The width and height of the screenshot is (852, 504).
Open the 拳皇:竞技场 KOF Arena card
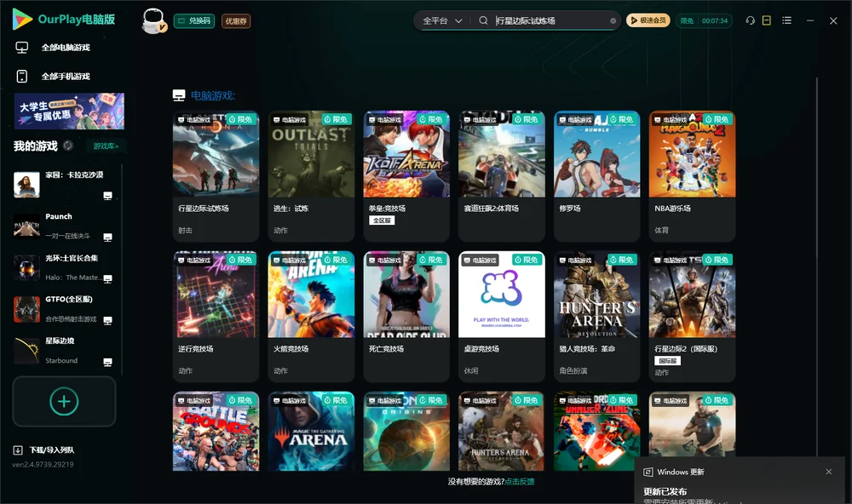(406, 176)
